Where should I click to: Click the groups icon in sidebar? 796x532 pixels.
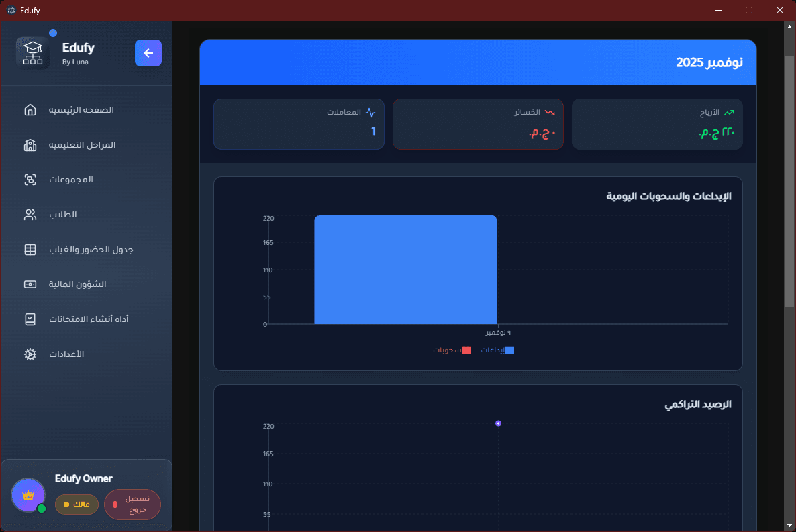pyautogui.click(x=30, y=180)
